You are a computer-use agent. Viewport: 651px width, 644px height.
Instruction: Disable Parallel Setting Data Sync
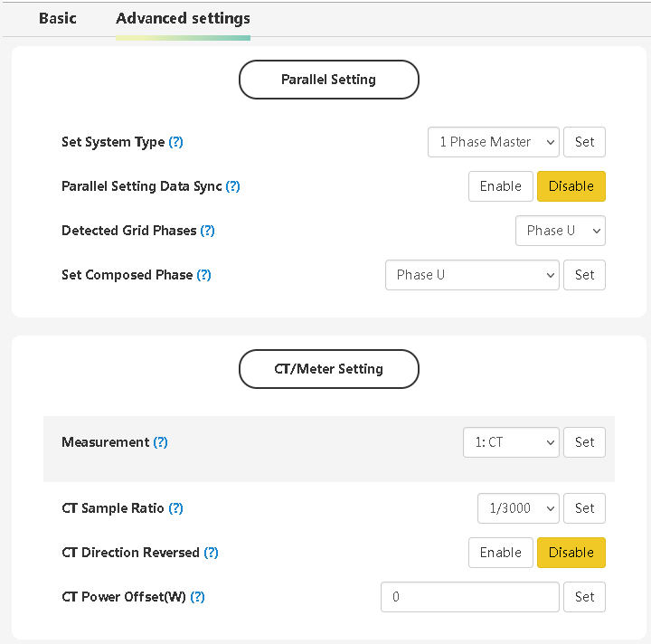pos(571,186)
